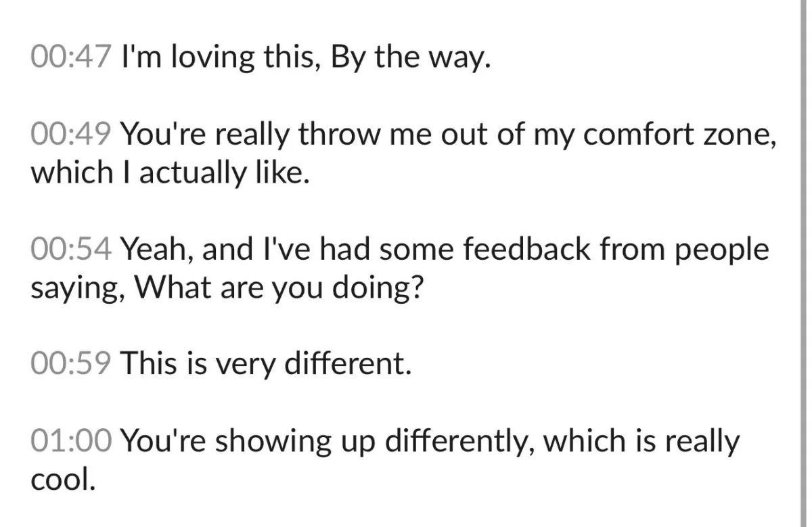812x527 pixels.
Task: Jump to the 00:49 timestamp
Action: (x=70, y=135)
